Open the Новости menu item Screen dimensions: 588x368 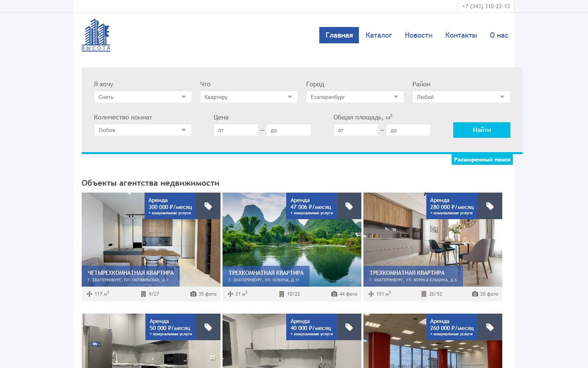tap(419, 35)
